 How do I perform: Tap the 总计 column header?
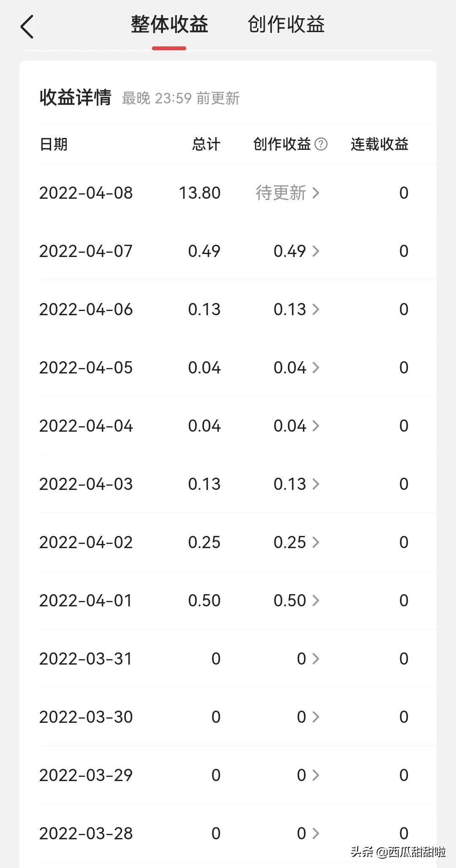pyautogui.click(x=206, y=144)
